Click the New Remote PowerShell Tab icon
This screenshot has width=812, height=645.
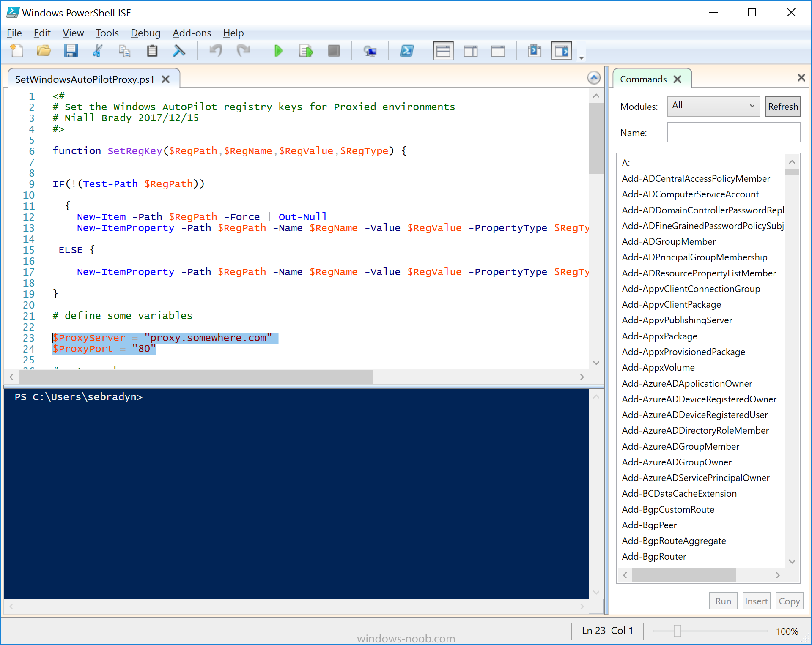point(370,51)
